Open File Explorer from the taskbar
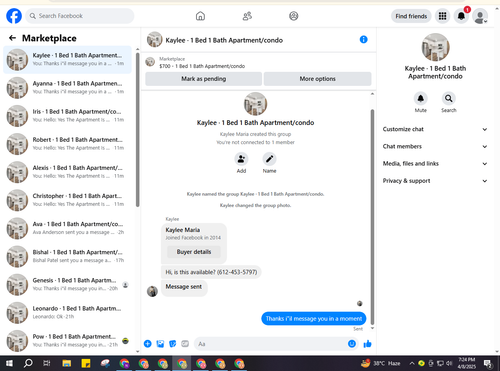The width and height of the screenshot is (500, 371). click(67, 363)
